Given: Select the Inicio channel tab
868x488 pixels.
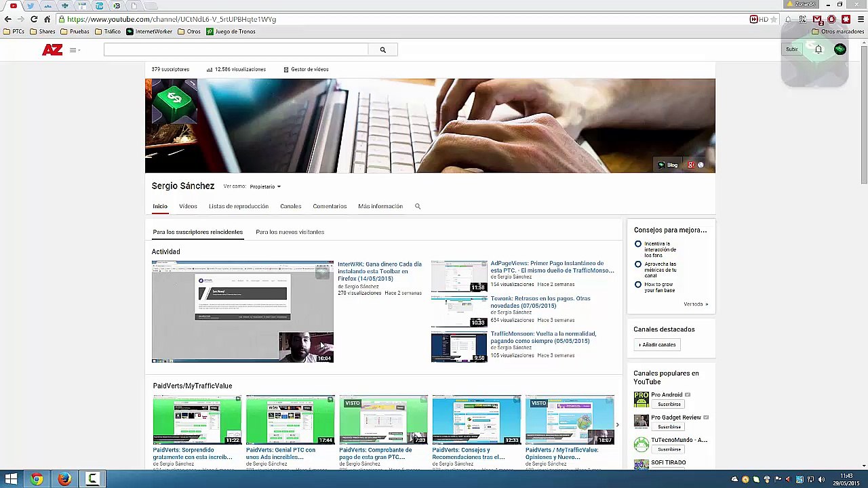Looking at the screenshot, I should tap(160, 206).
